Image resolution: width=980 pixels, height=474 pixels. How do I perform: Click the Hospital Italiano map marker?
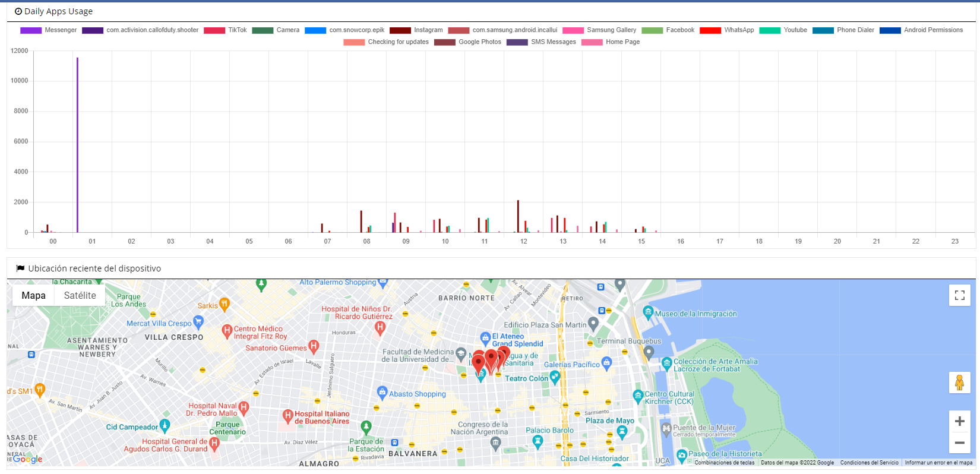click(288, 415)
